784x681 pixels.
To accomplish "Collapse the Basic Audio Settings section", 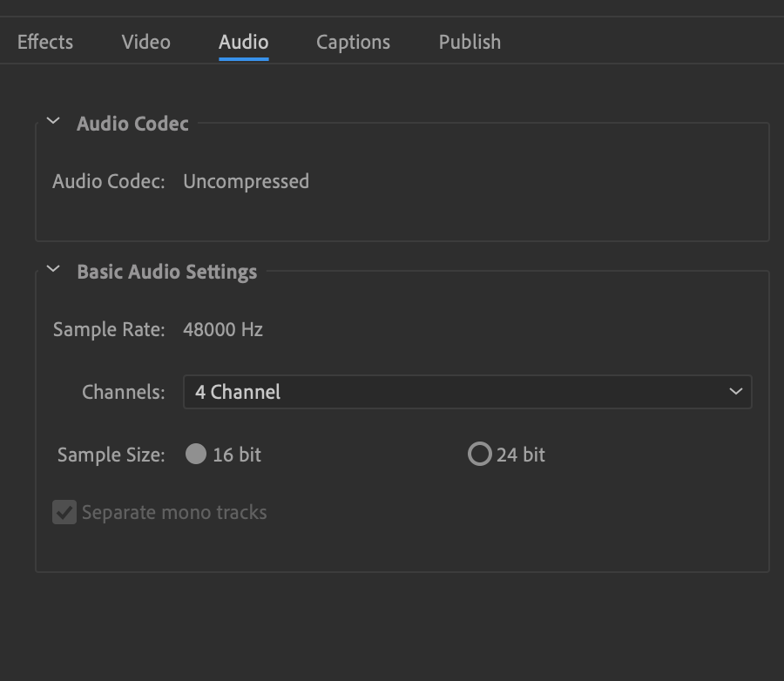I will click(x=54, y=272).
